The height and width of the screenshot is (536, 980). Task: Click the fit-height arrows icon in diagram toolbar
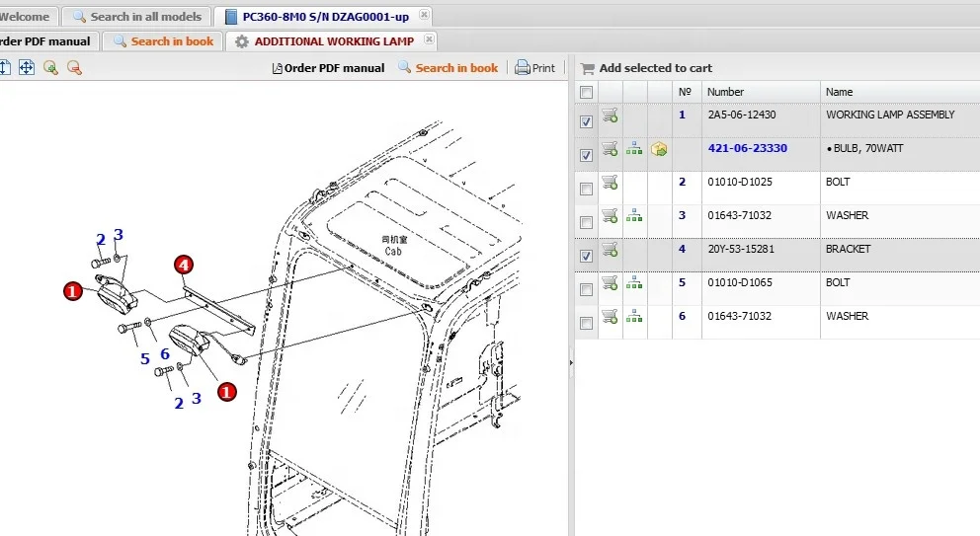[x=5, y=67]
